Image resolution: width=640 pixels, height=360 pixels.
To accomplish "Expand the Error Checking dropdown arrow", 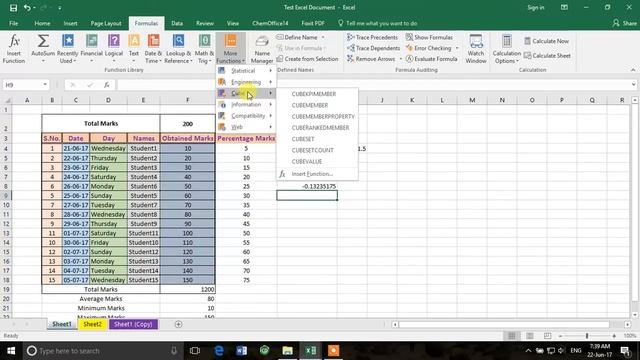I will click(457, 48).
